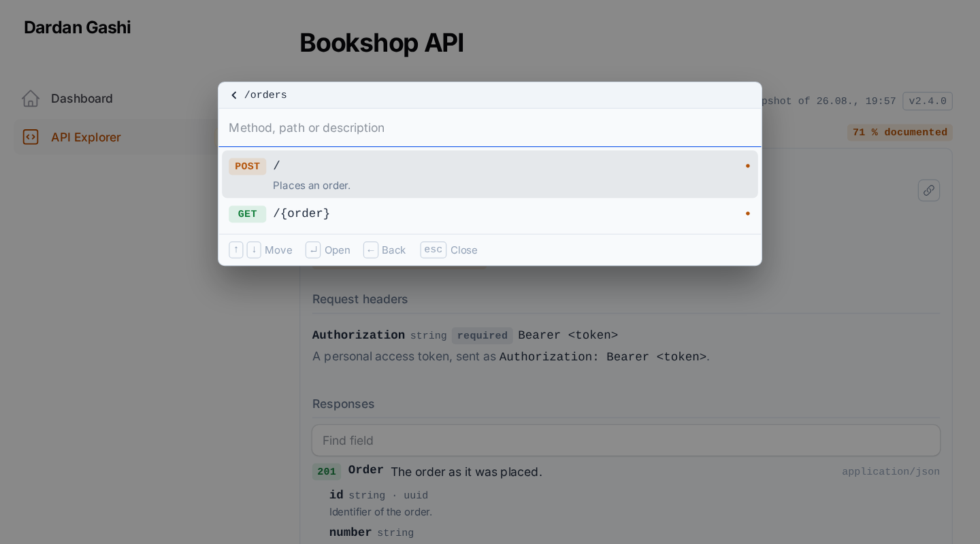Open the Dashboard sidebar item
The image size is (980, 544).
click(x=116, y=99)
